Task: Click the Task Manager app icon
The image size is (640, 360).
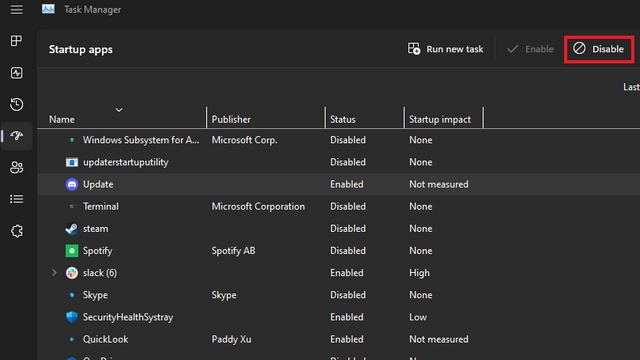Action: pyautogui.click(x=48, y=9)
